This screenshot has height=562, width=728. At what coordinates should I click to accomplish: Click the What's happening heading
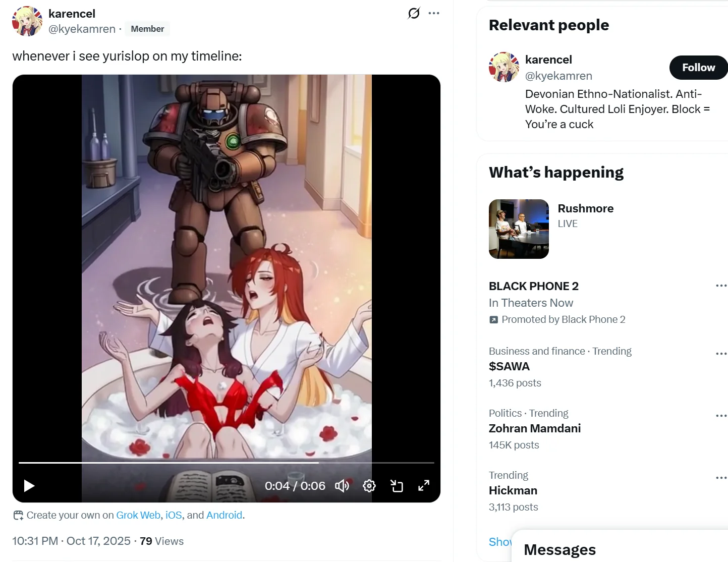click(556, 173)
